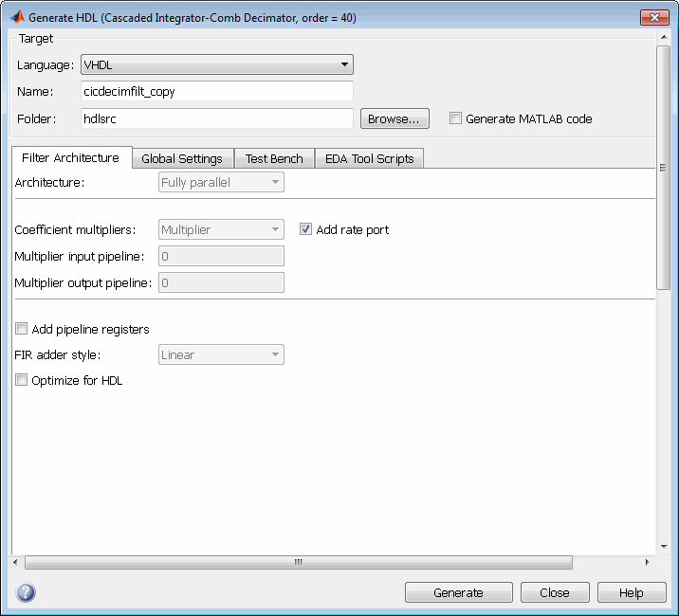Click the Multiplier output pipeline field

(x=221, y=282)
